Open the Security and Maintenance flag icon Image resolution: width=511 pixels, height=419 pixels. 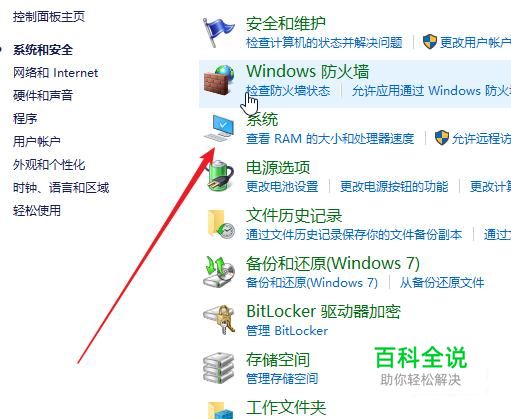[219, 32]
